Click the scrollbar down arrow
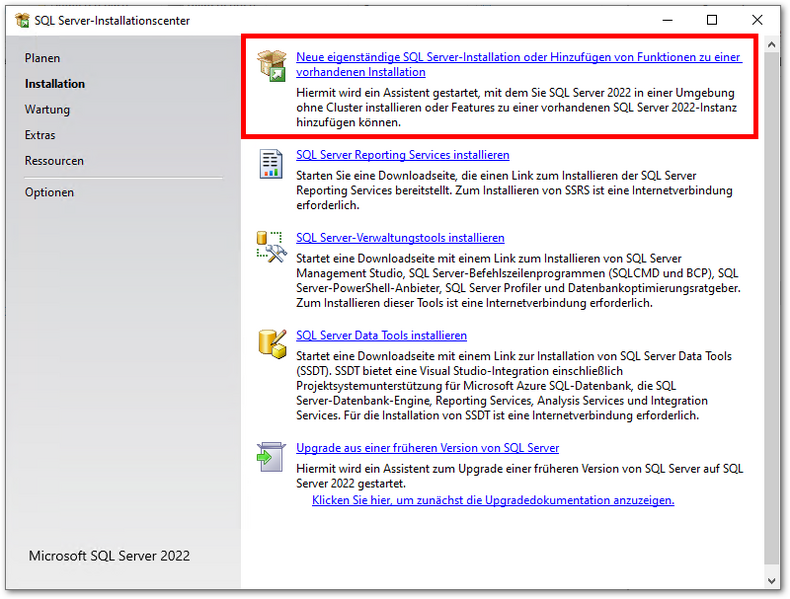This screenshot has width=790, height=599. coord(771,580)
